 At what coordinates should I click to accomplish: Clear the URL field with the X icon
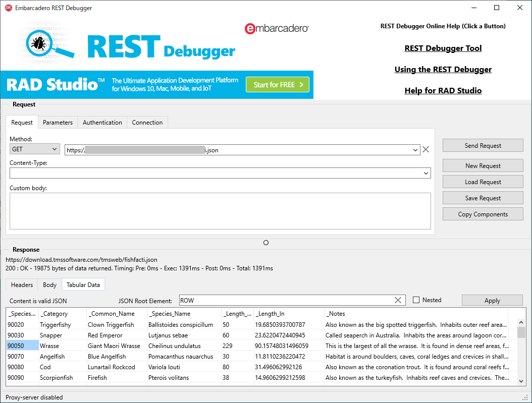click(426, 149)
